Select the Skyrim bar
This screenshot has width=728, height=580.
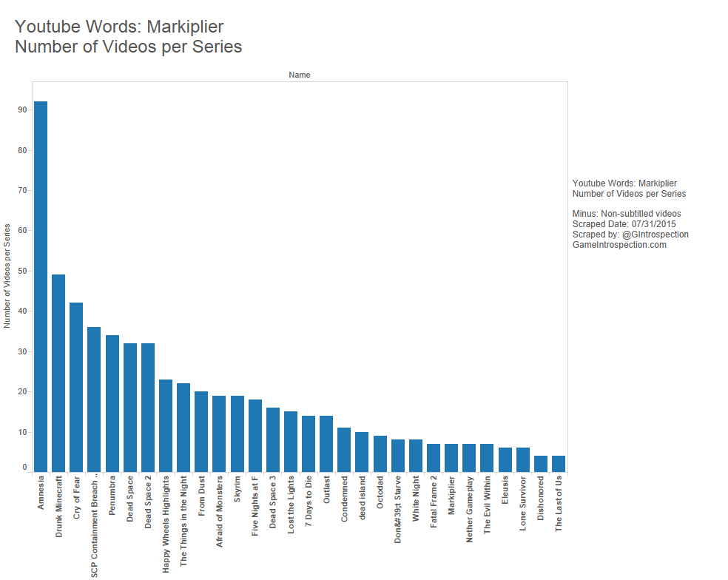tap(237, 434)
